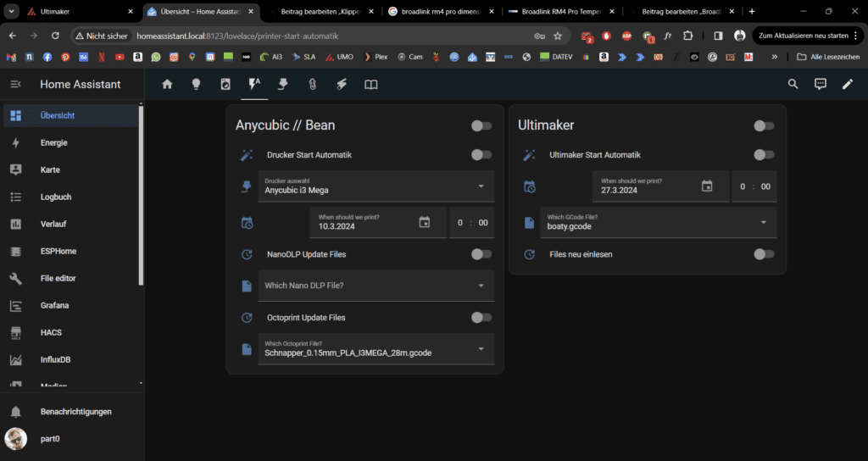Click the calendar icon in Ultimaker date field
This screenshot has width=868, height=461.
point(707,186)
